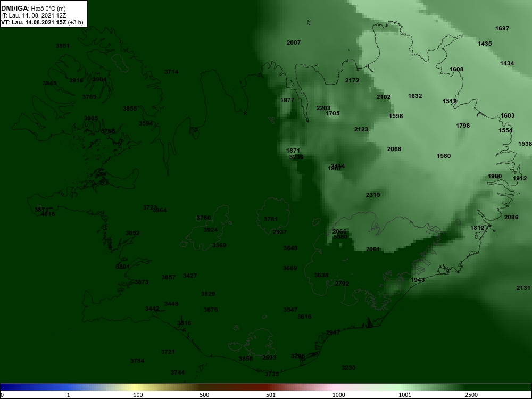Click the number 3852
This screenshot has width=532, height=399.
(132, 234)
